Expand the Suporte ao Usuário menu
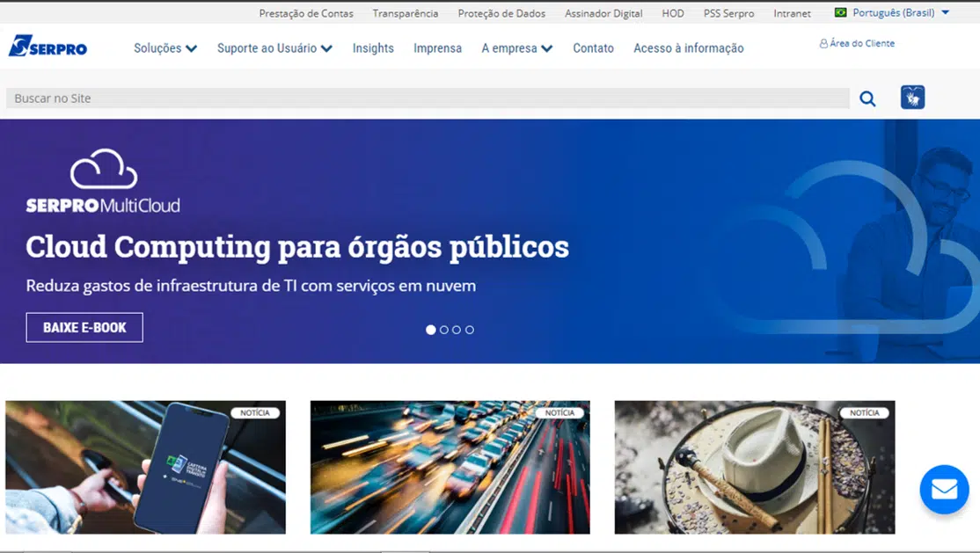The height and width of the screenshot is (553, 980). [x=274, y=48]
